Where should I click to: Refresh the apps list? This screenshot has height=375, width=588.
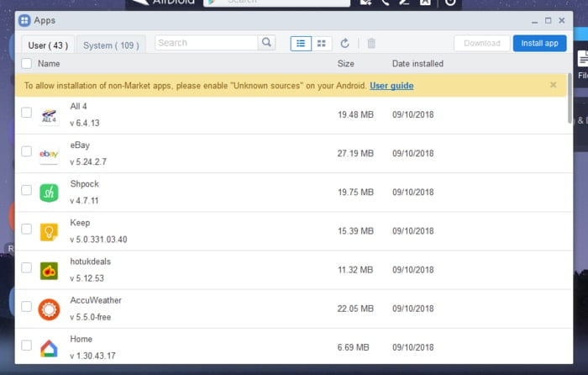345,44
